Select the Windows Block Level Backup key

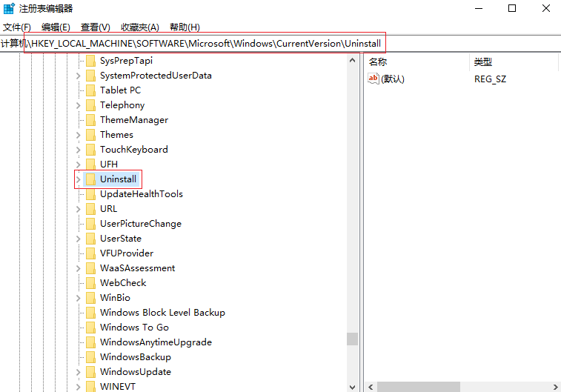pyautogui.click(x=162, y=313)
